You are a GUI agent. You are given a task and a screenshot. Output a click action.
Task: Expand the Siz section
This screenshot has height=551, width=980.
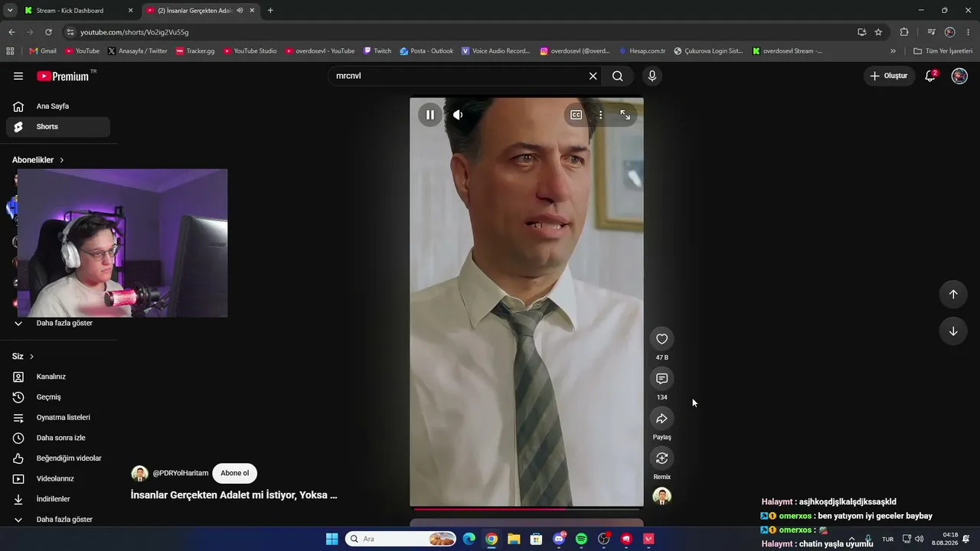(x=23, y=357)
